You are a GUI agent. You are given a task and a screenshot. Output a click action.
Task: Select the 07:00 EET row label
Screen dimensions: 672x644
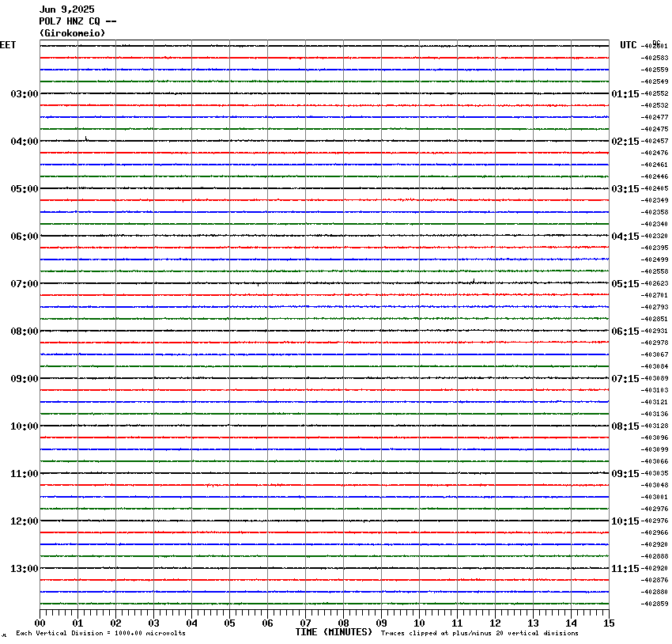point(25,284)
